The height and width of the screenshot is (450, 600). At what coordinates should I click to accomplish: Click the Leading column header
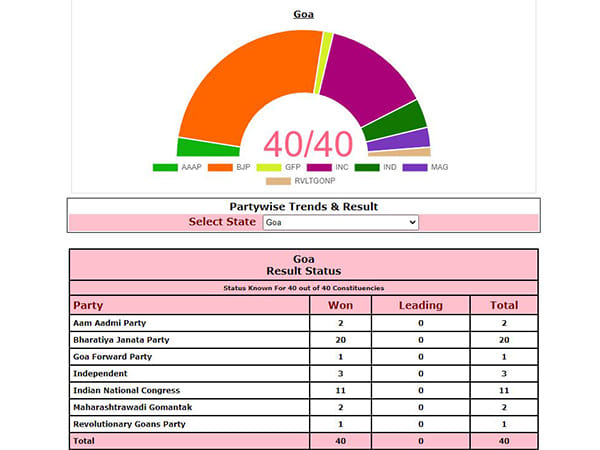point(421,305)
